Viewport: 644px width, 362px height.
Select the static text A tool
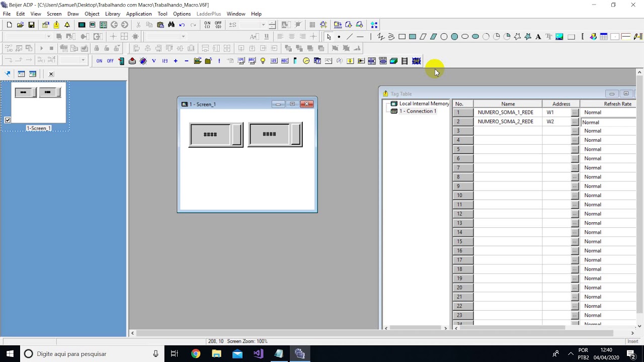pos(538,37)
